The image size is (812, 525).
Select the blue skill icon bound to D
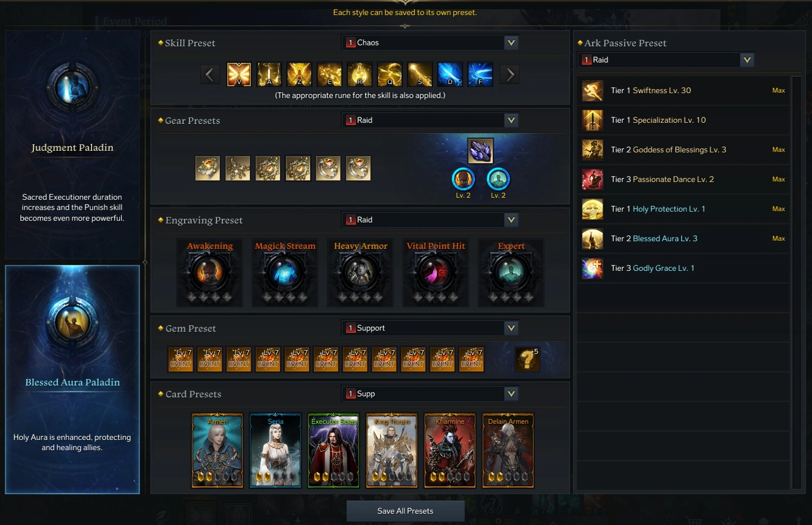(x=450, y=74)
